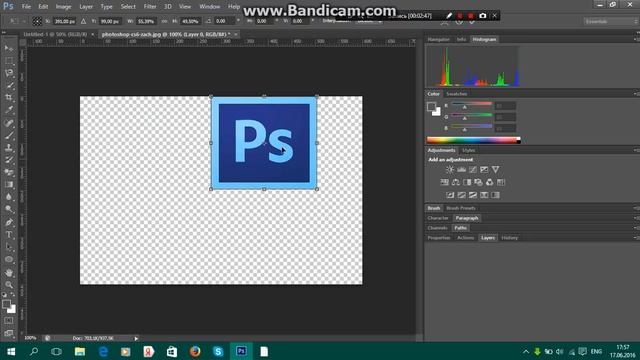Select the Horizontal Type tool
The height and width of the screenshot is (360, 640).
pos(9,235)
